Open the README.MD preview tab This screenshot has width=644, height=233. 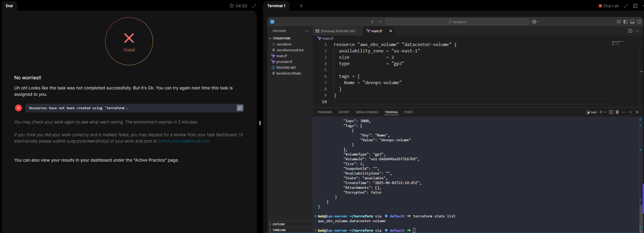(337, 31)
